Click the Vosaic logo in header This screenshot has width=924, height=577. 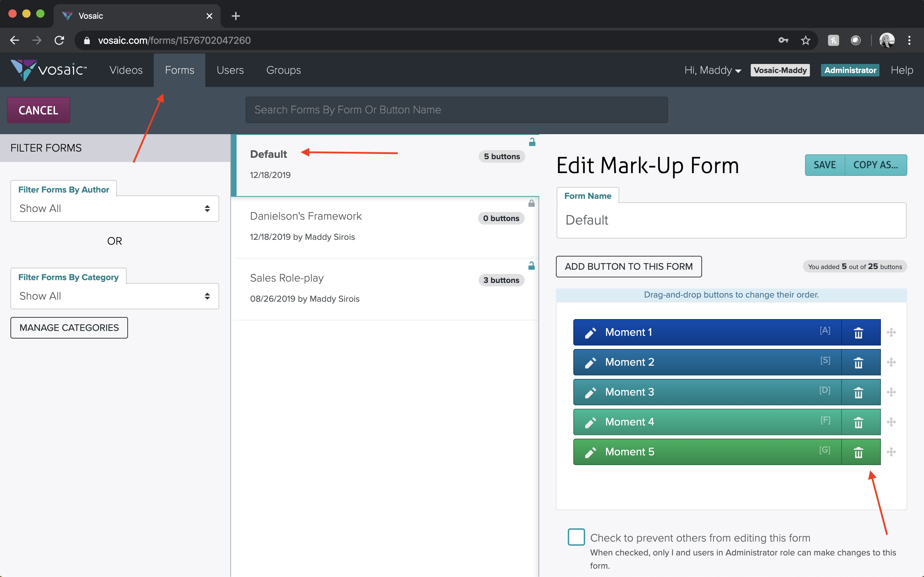coord(48,70)
